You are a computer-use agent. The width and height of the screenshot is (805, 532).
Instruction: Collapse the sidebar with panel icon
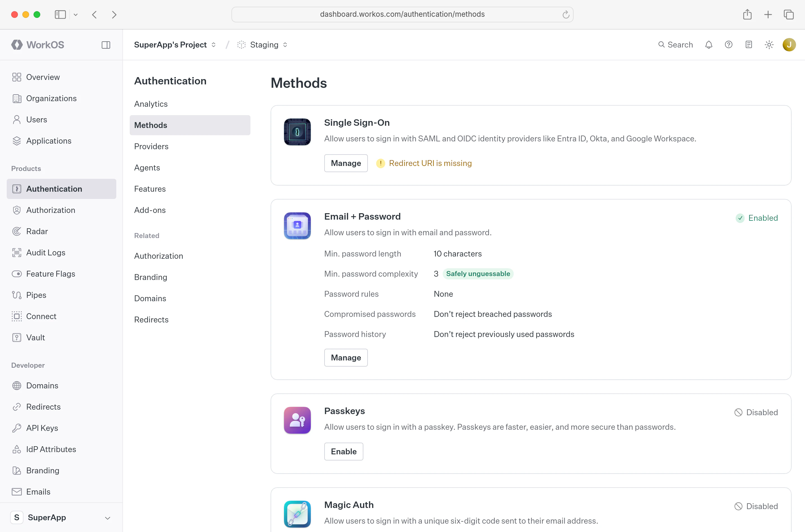coord(106,45)
